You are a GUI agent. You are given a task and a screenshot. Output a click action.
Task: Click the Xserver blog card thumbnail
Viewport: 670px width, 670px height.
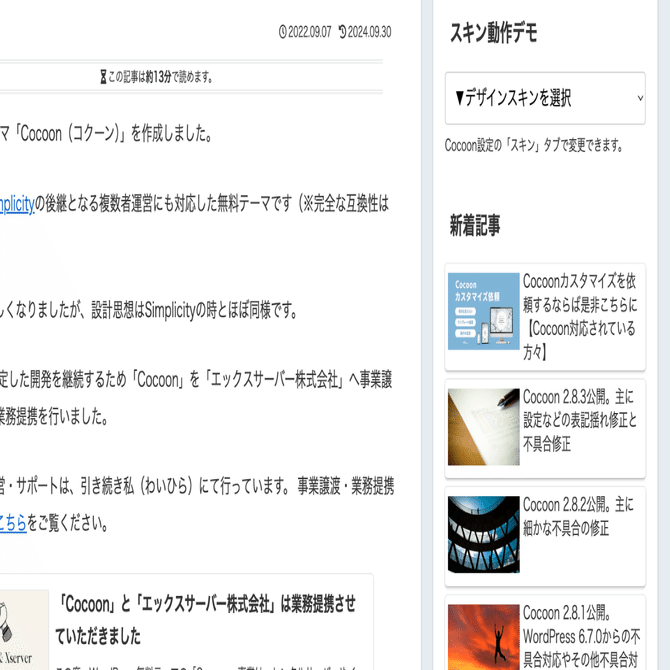(24, 630)
